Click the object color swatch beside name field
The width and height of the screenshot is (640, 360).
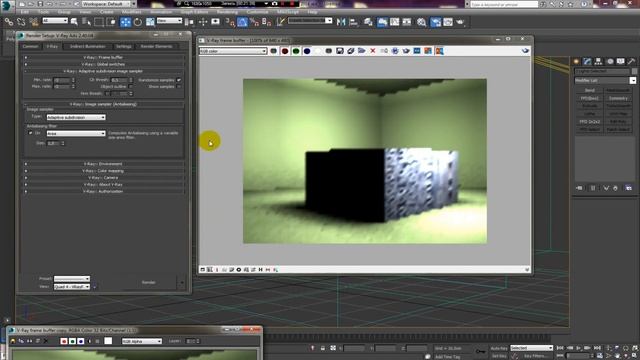tap(634, 71)
